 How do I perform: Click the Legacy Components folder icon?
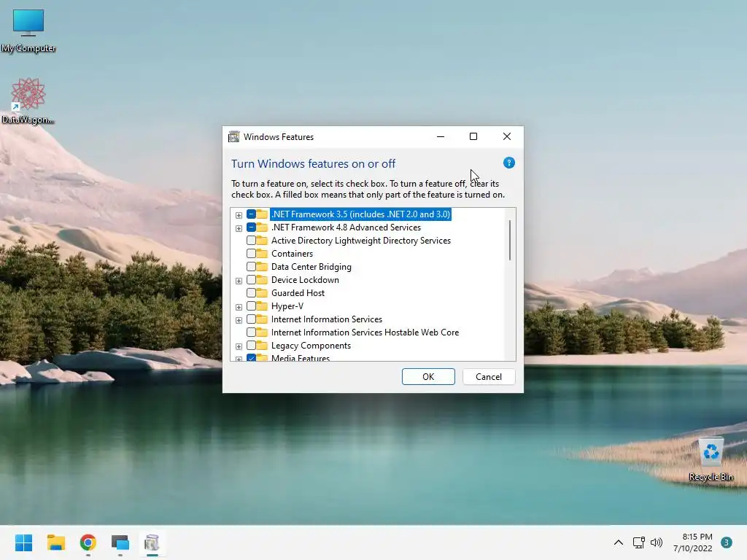(x=262, y=345)
